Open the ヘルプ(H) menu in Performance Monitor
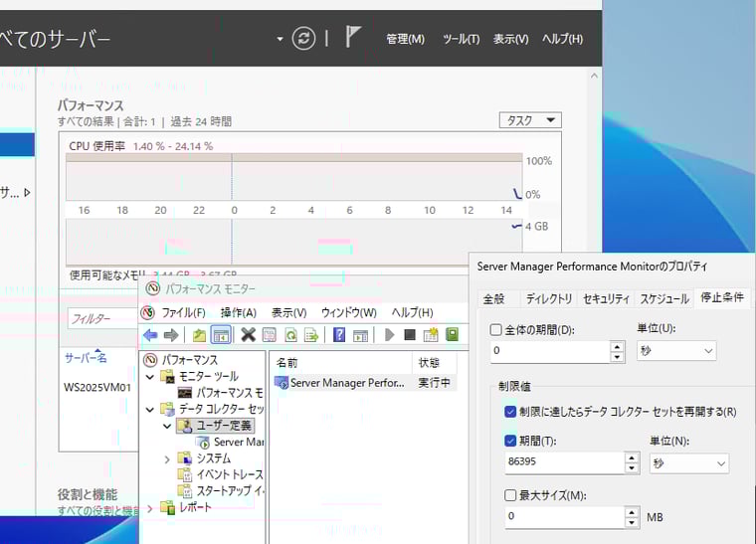 [x=412, y=312]
